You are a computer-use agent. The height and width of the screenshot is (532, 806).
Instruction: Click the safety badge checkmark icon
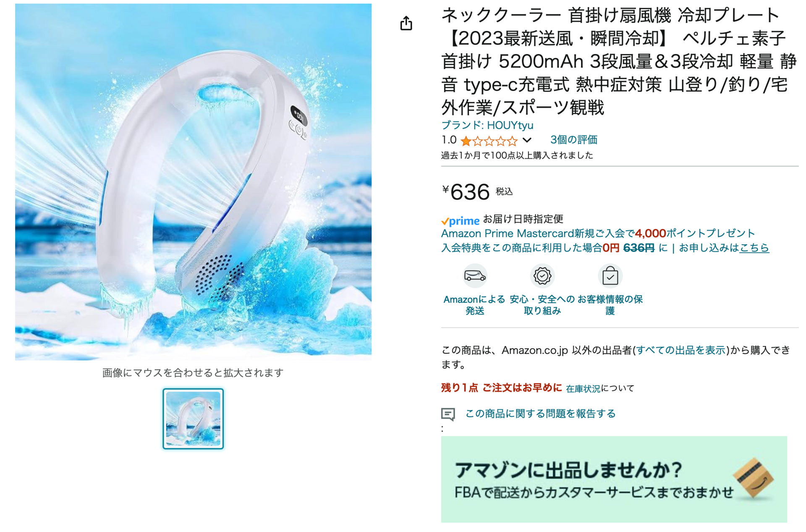[542, 276]
